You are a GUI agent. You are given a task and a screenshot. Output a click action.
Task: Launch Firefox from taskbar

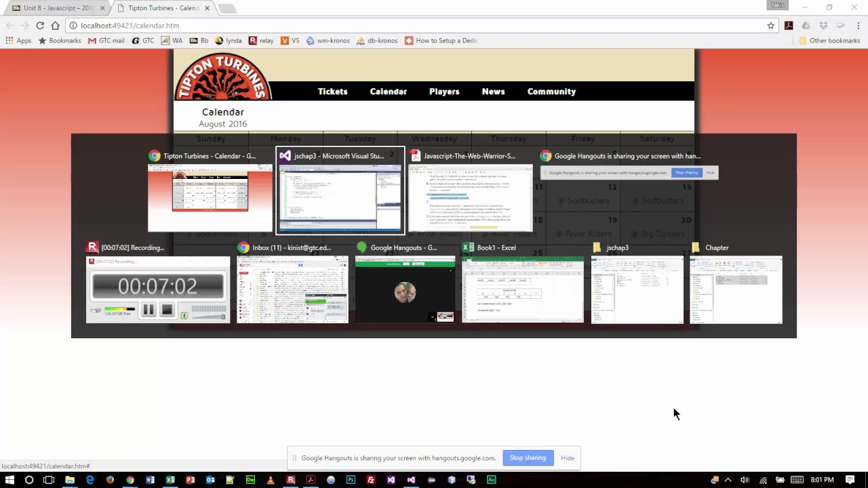110,480
